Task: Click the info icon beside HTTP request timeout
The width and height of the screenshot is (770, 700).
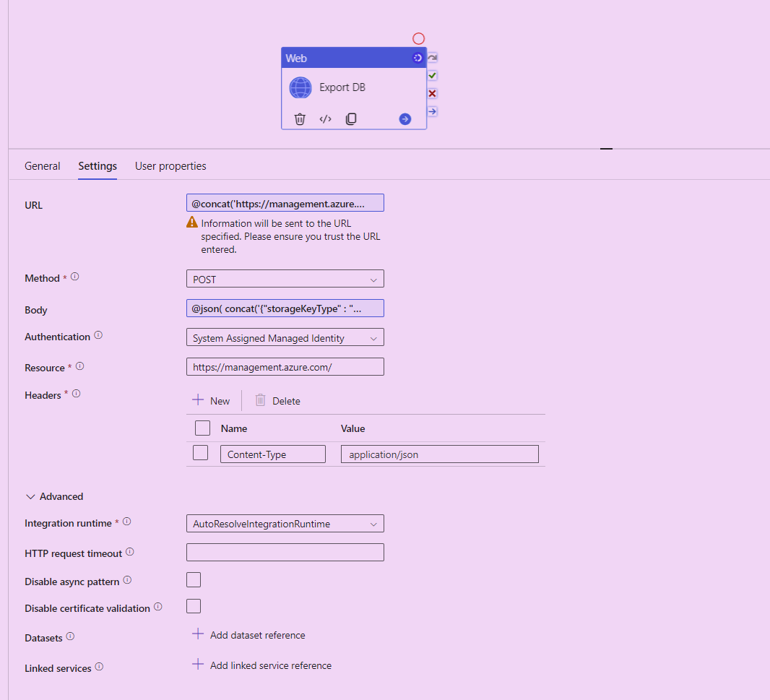Action: tap(129, 551)
